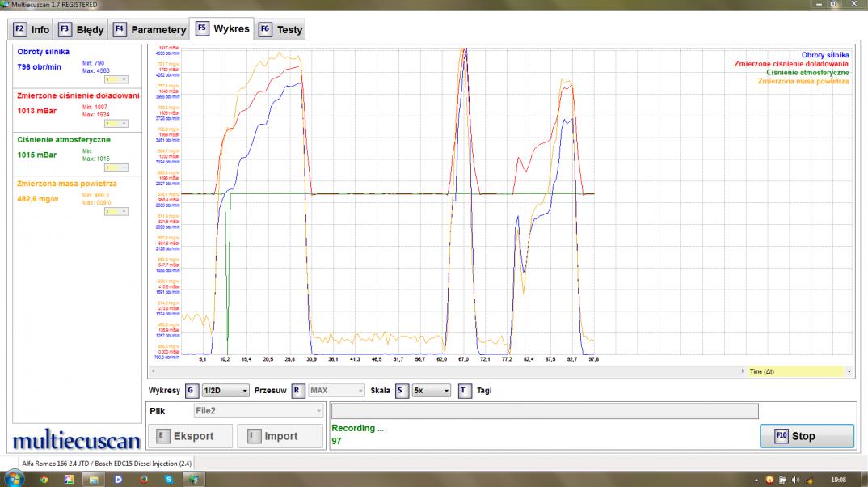Show hidden icons in system tray

tap(757, 479)
